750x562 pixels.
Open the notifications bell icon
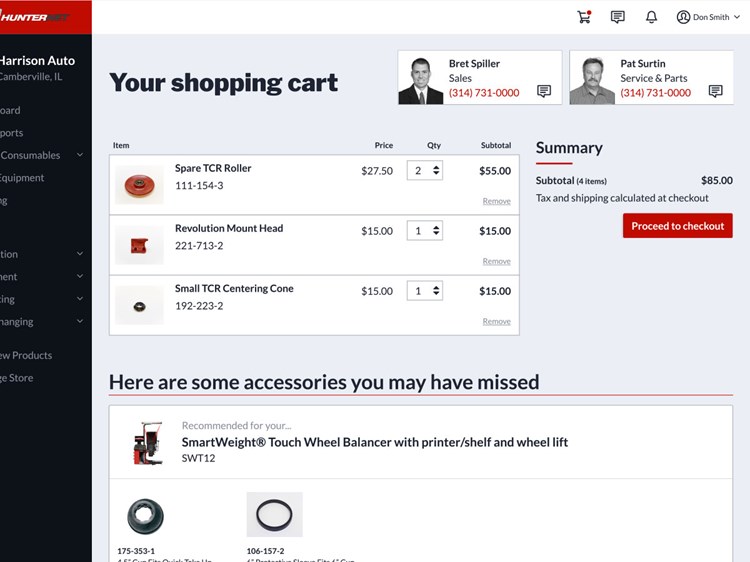pyautogui.click(x=651, y=17)
